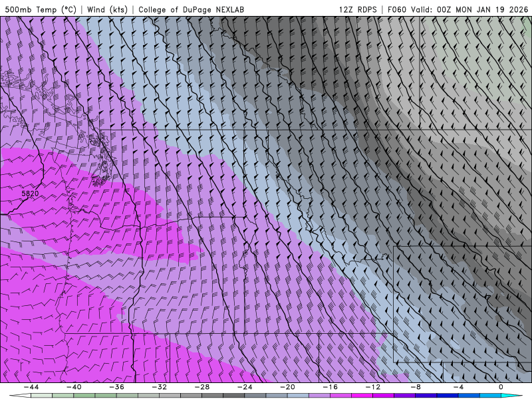
Task: Click the 5820 height contour label
Action: (x=30, y=194)
